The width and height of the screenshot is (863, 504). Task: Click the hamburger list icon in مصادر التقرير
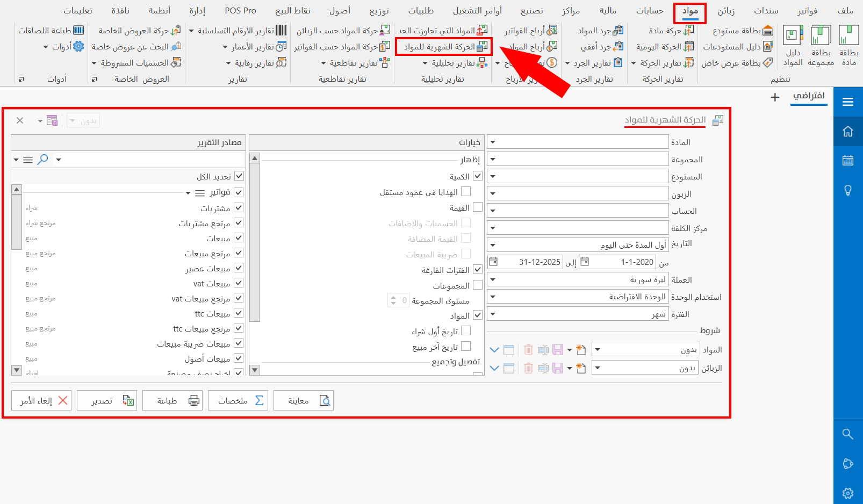28,159
